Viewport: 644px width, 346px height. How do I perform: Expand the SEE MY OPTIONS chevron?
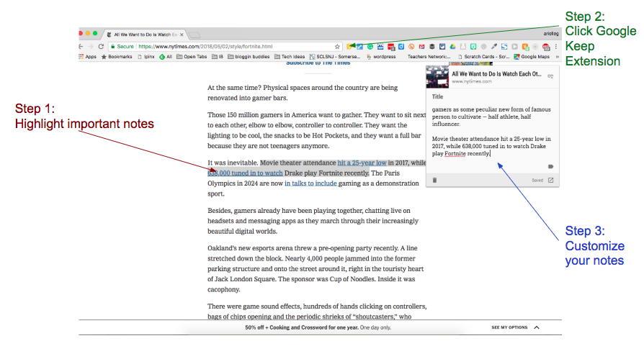tap(537, 327)
